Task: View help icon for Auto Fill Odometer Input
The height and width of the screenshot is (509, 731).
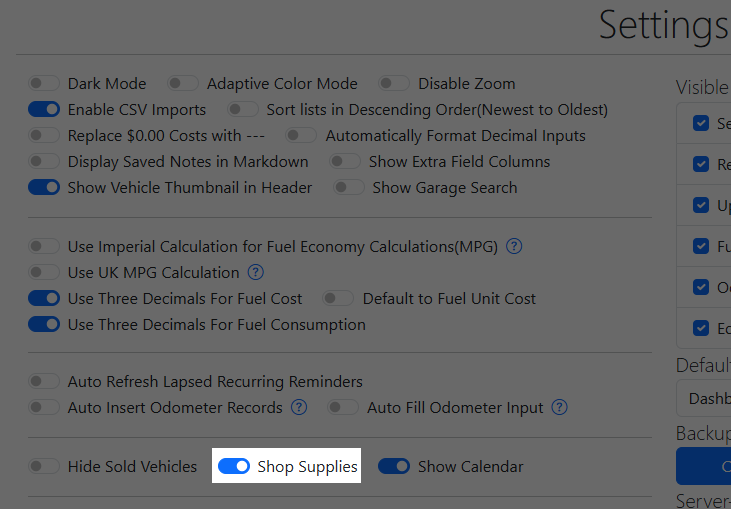Action: pos(560,407)
